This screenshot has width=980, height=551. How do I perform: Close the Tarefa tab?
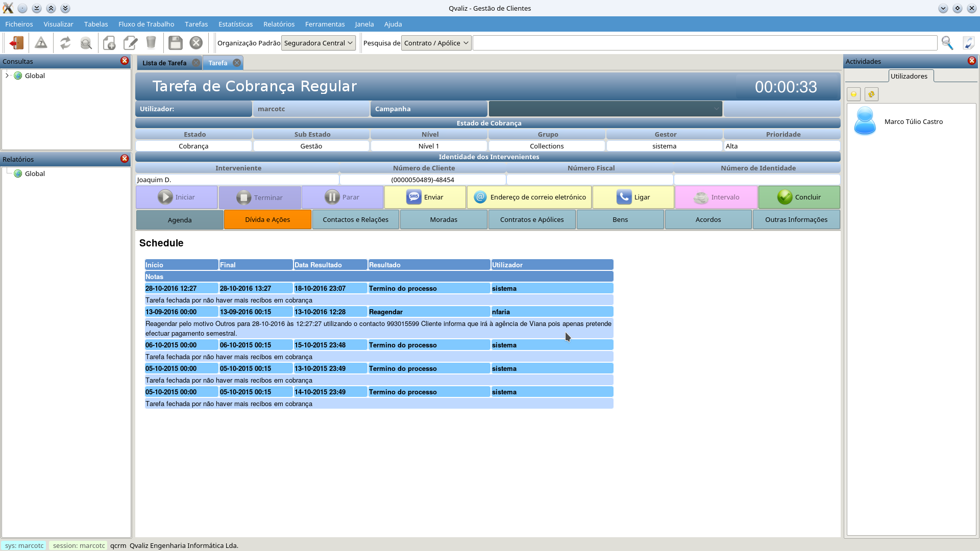tap(237, 63)
